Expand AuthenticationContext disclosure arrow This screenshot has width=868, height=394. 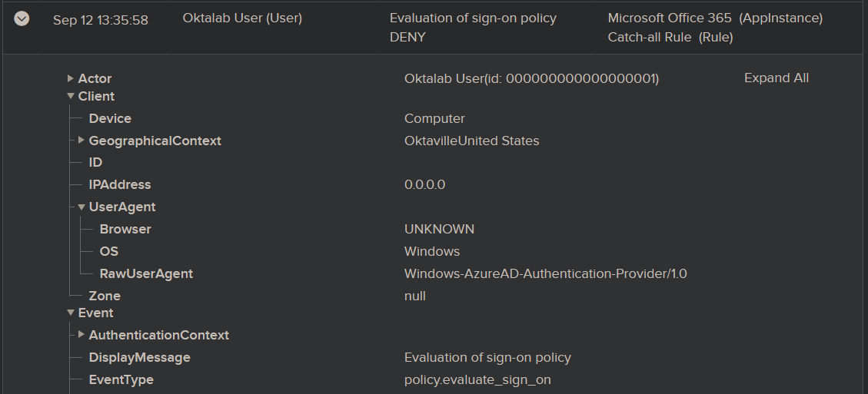click(81, 335)
